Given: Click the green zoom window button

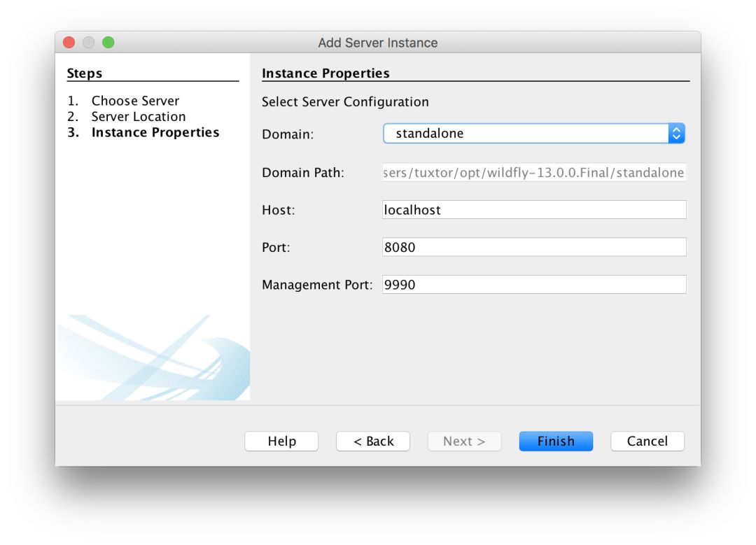Looking at the screenshot, I should [x=108, y=43].
